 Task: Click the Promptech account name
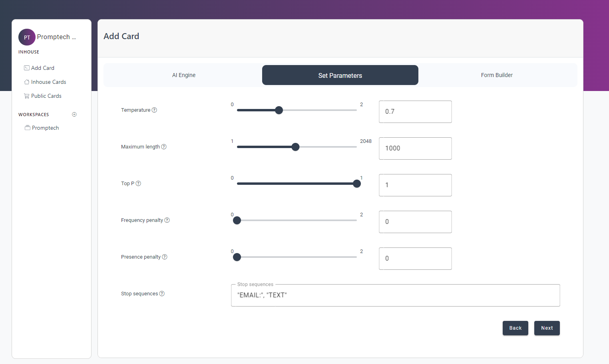(56, 37)
